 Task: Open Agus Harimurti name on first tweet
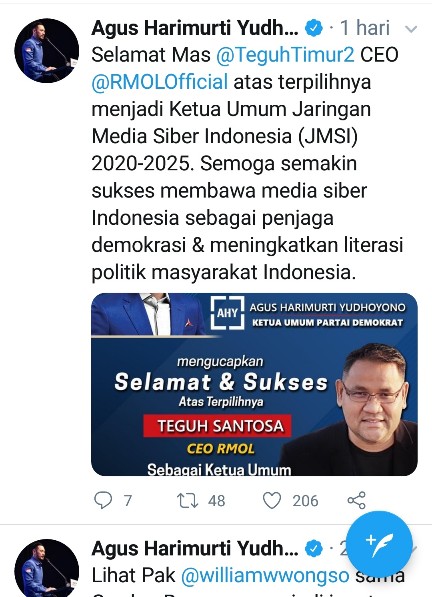click(x=195, y=28)
